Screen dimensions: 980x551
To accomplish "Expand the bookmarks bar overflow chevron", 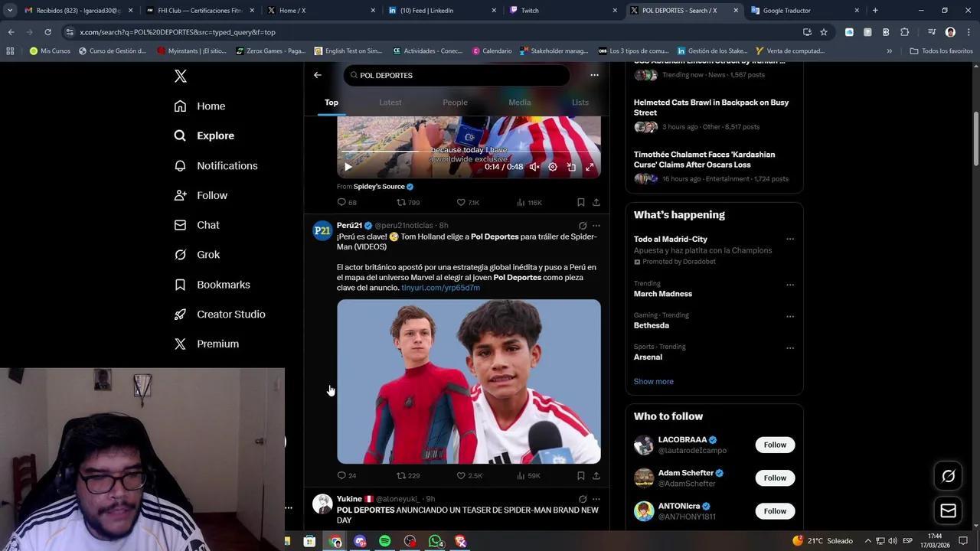I will (889, 51).
